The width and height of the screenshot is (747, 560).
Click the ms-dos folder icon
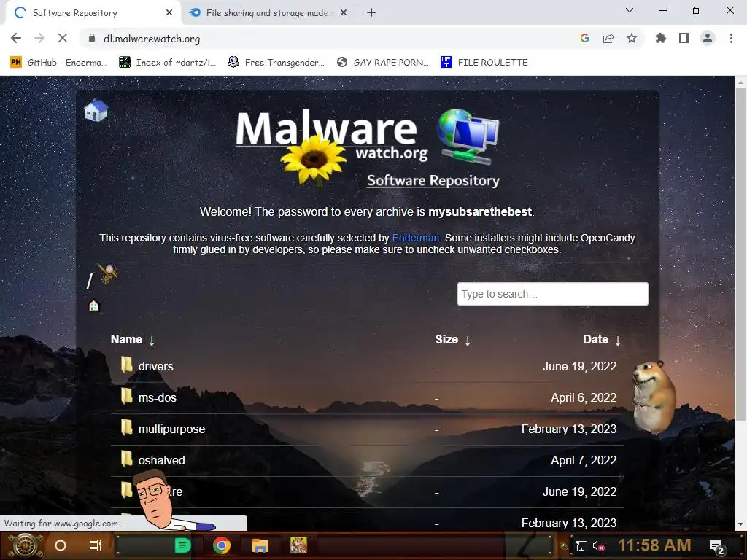(x=126, y=396)
